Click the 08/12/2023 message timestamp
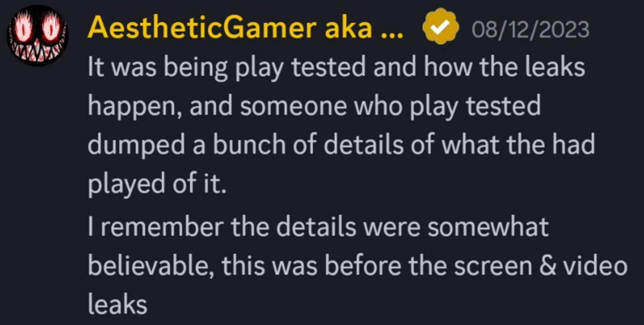 coord(530,30)
